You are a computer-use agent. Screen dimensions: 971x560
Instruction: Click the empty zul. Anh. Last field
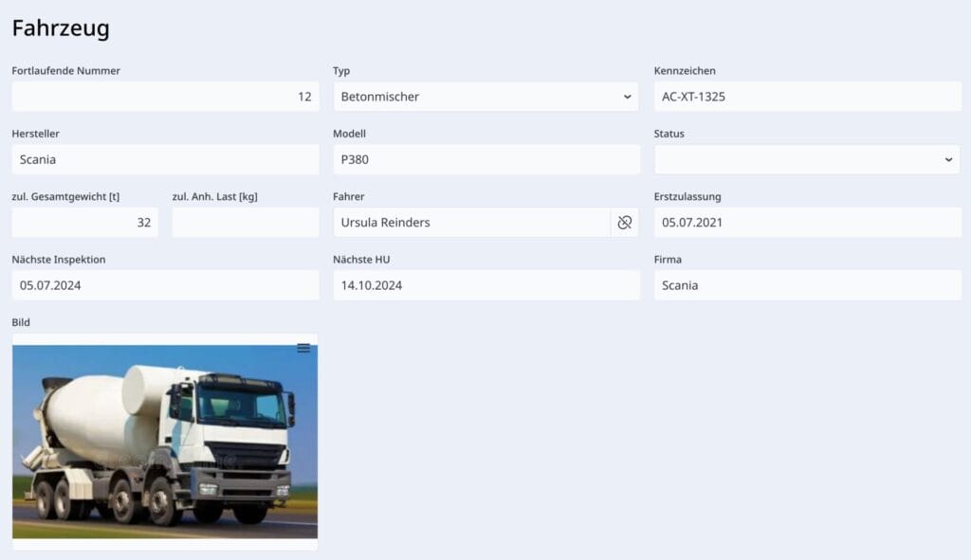click(x=245, y=222)
